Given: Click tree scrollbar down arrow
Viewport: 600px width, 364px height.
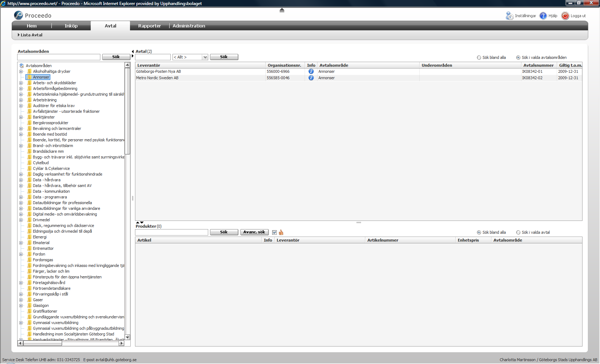Looking at the screenshot, I should (127, 337).
